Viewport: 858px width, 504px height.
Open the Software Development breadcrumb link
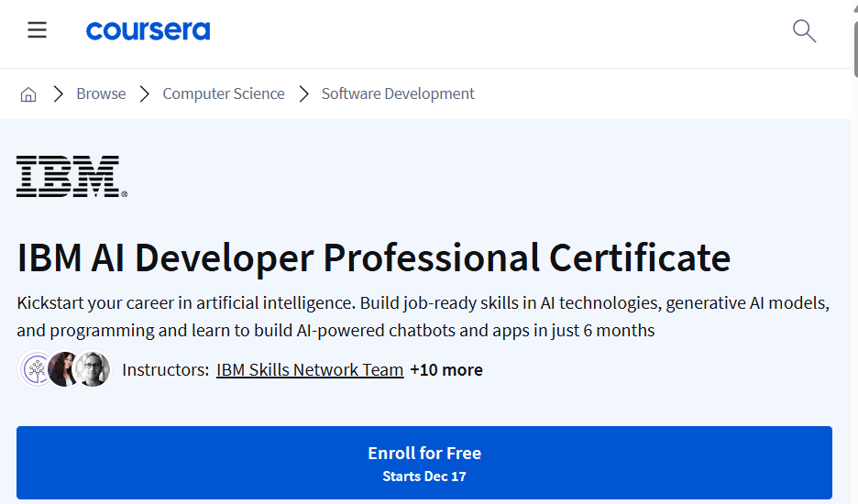click(x=398, y=93)
